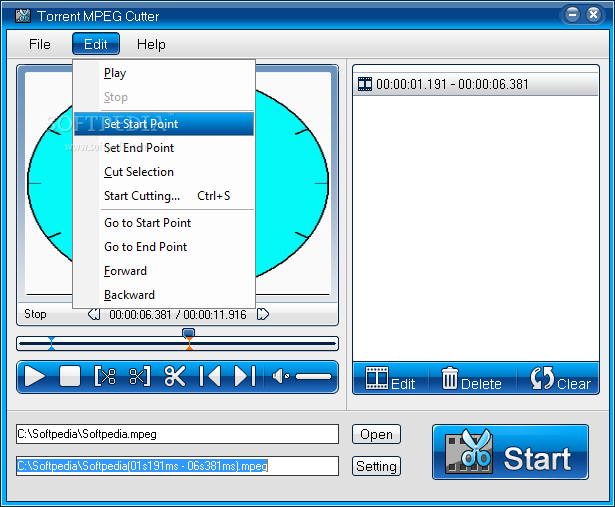Image resolution: width=615 pixels, height=507 pixels.
Task: Mute audio via the speaker icon
Action: [280, 376]
